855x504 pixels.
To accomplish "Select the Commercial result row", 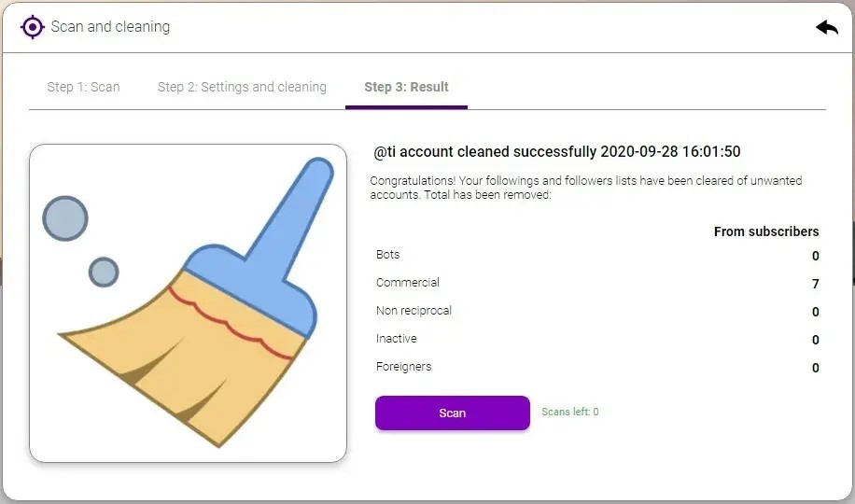I will 597,283.
